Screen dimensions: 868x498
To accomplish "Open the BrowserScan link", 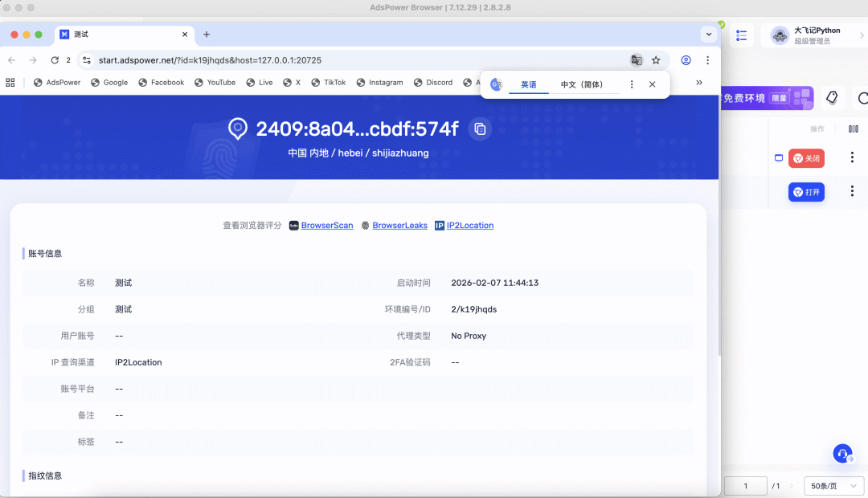I will point(325,225).
